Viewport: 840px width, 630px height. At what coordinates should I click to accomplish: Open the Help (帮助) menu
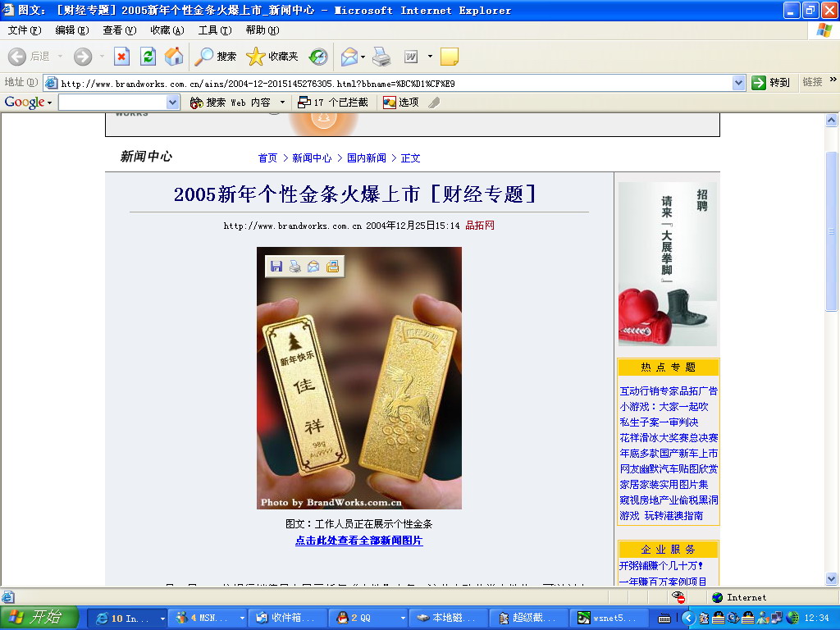(262, 30)
